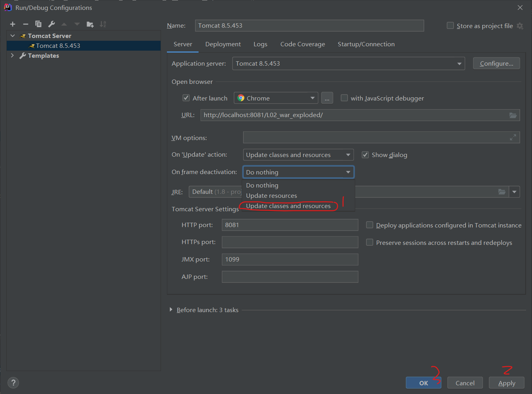
Task: Collapse the Tomcat Server tree node
Action: coord(13,36)
